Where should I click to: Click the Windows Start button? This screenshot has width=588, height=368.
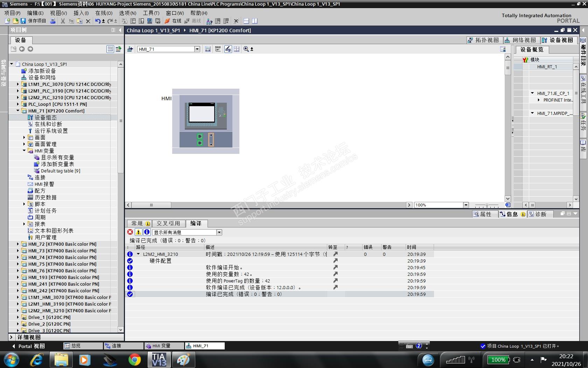tap(11, 360)
